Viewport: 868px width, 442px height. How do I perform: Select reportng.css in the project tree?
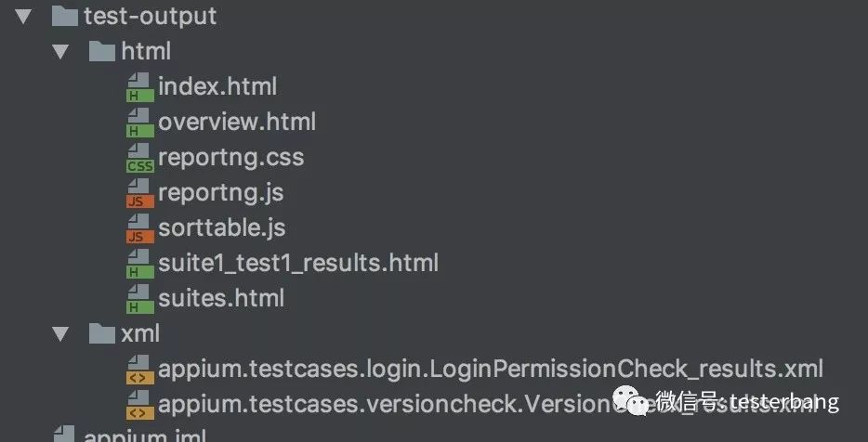coord(230,158)
